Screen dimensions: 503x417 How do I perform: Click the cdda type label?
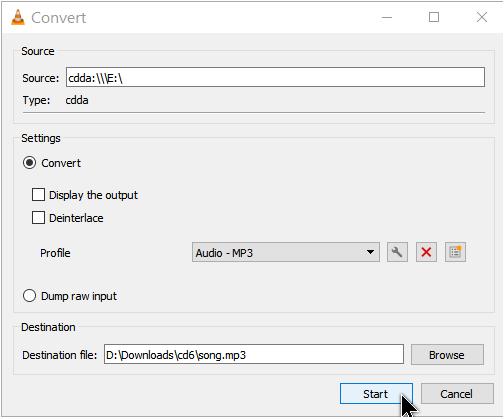[x=77, y=100]
